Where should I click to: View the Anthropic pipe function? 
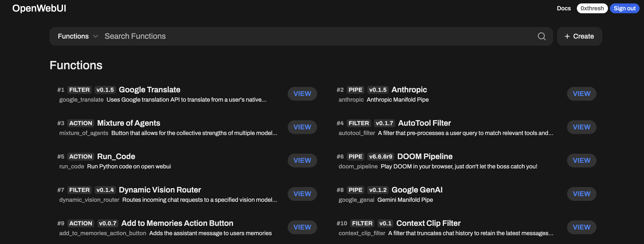(x=581, y=94)
